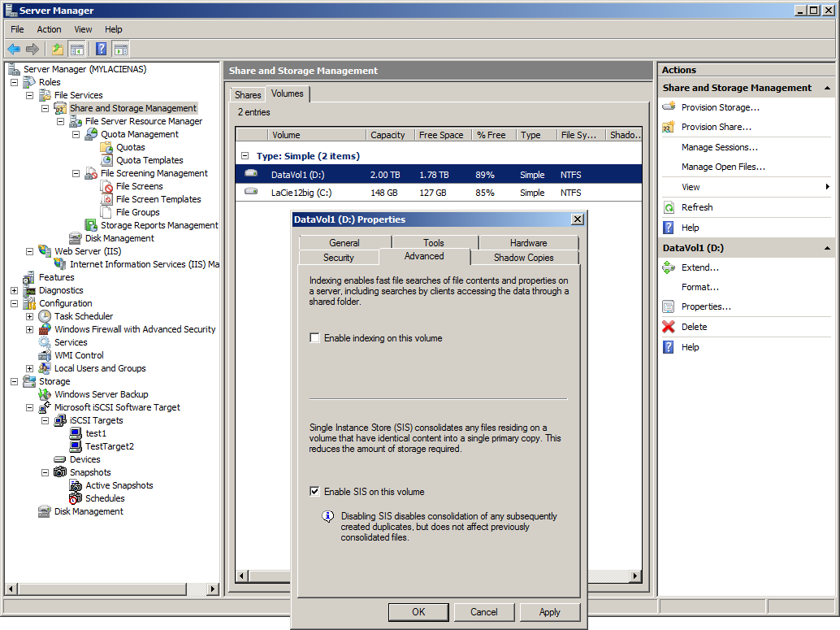Image resolution: width=840 pixels, height=630 pixels.
Task: Open the Action menu
Action: coord(49,29)
